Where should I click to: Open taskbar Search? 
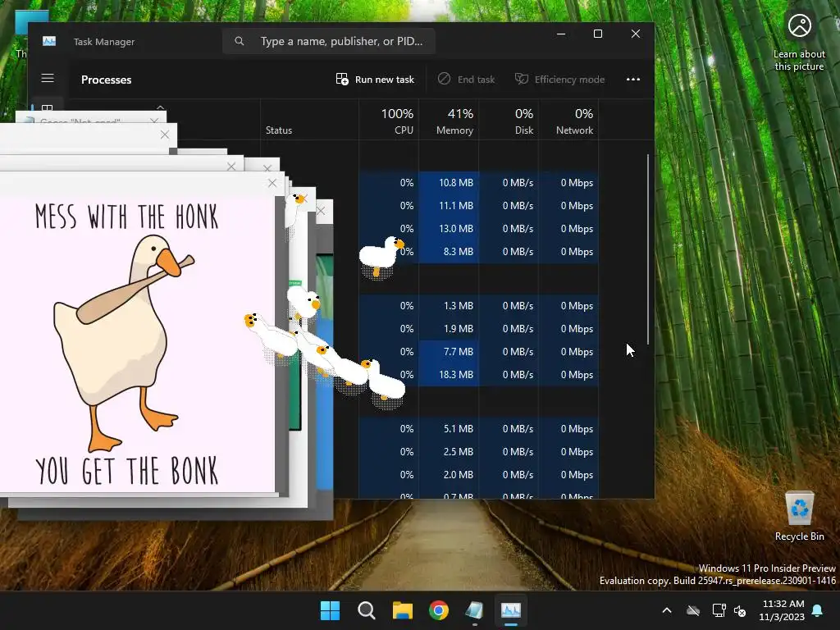click(x=367, y=610)
